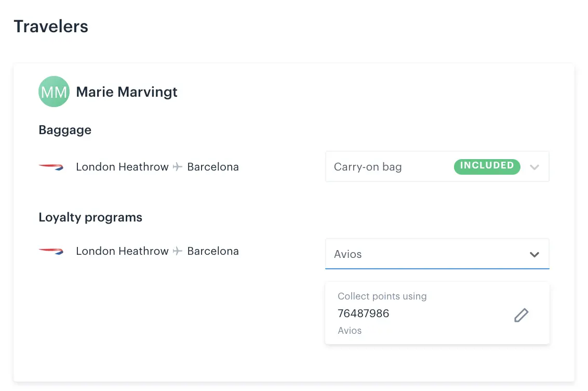Screen dimensions: 588x391
Task: Click the British Airways logo in Baggage row
Action: 51,167
